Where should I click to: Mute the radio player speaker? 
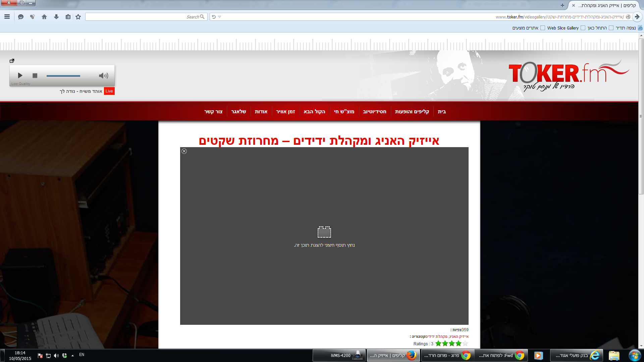[x=103, y=75]
